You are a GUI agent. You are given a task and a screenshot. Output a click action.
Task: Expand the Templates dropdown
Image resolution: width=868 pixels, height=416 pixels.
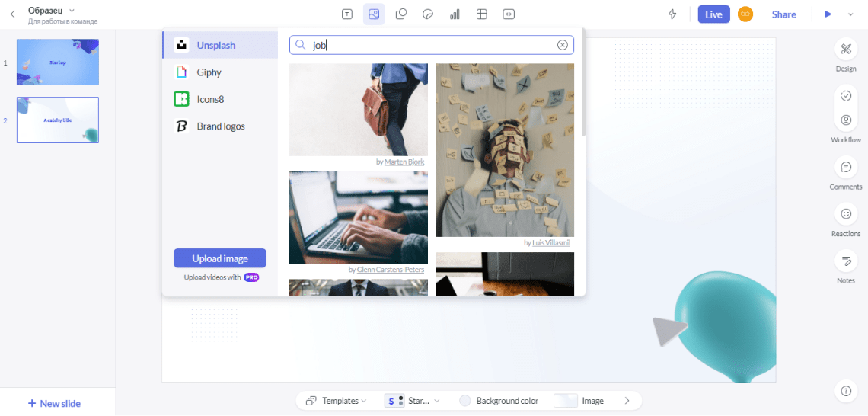pos(336,401)
